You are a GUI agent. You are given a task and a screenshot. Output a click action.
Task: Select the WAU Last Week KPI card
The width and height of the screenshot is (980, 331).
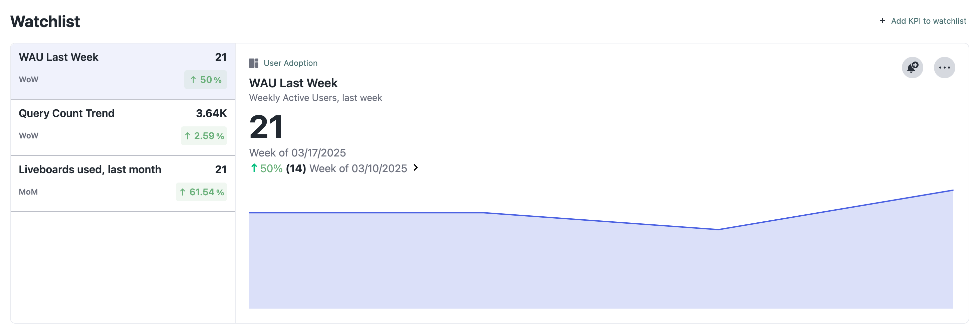coord(123,71)
